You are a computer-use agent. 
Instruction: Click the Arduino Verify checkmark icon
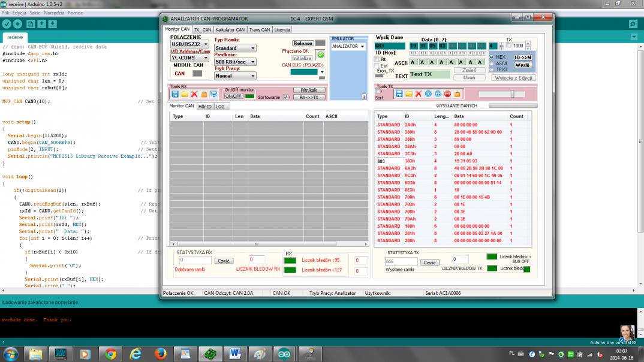pyautogui.click(x=7, y=24)
